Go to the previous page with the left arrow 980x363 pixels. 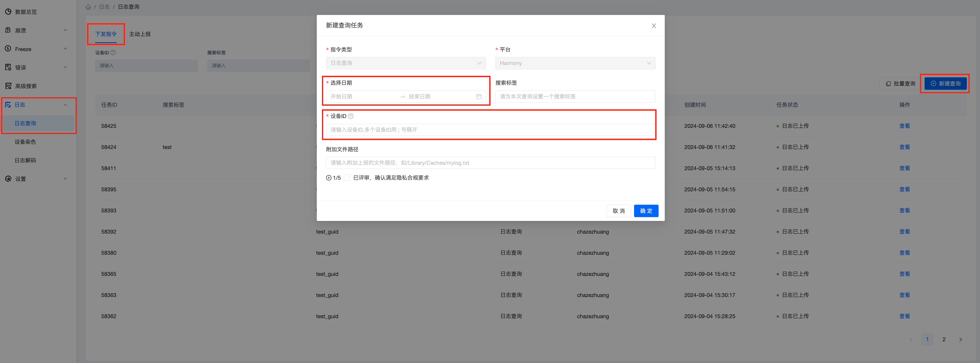pyautogui.click(x=911, y=339)
